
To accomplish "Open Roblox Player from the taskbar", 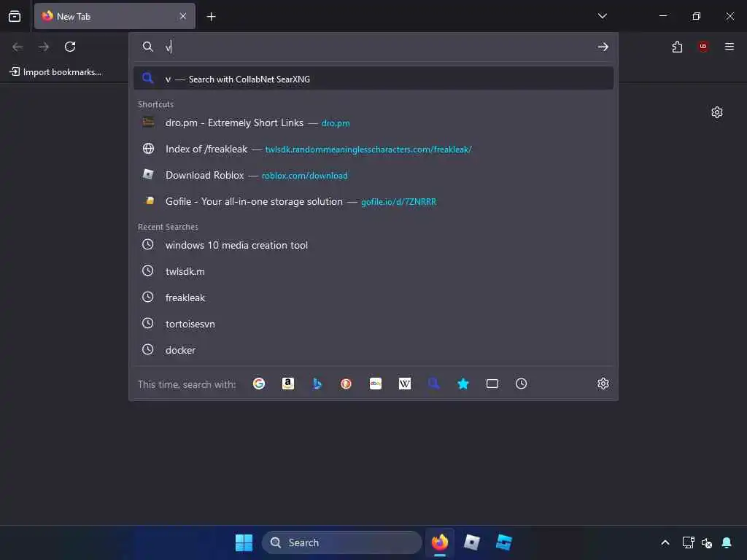I will point(472,542).
